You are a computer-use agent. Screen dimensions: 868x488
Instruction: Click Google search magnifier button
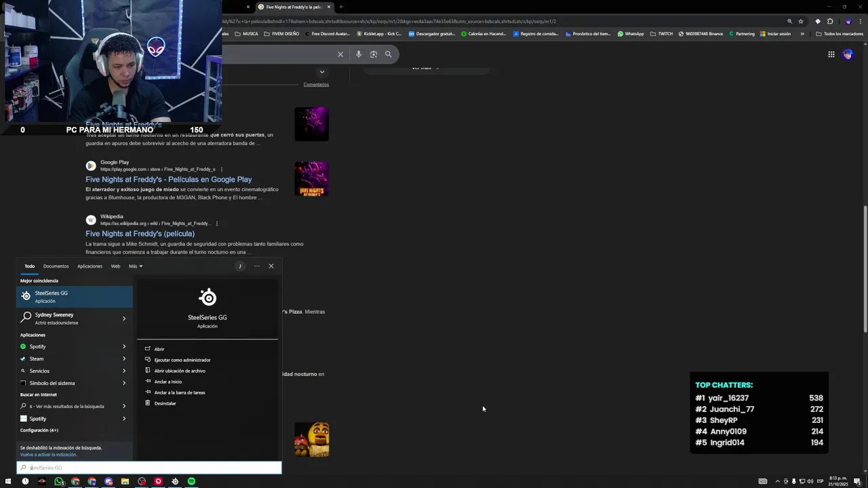click(389, 54)
